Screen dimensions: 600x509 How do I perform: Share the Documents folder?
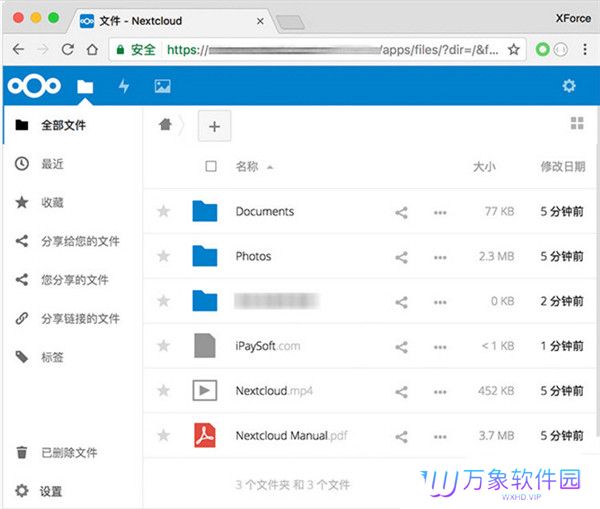(401, 212)
